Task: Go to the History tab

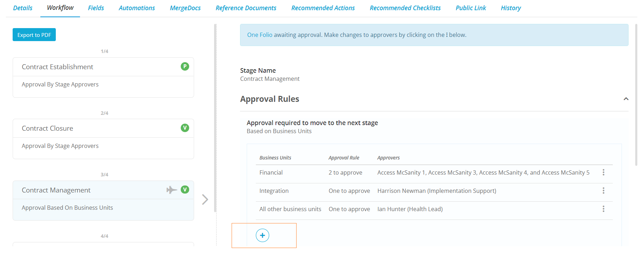Action: coord(511,8)
